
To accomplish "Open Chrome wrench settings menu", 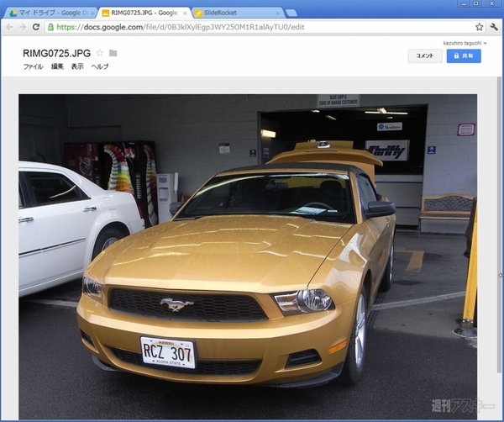I will click(x=494, y=27).
